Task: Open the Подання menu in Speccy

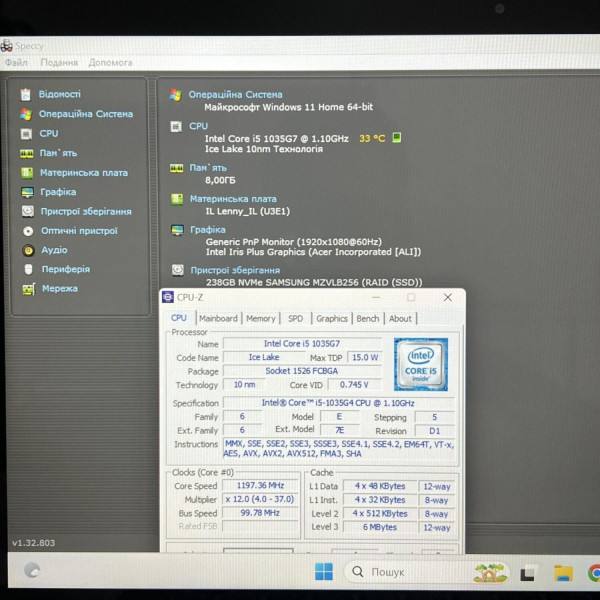Action: [59, 62]
